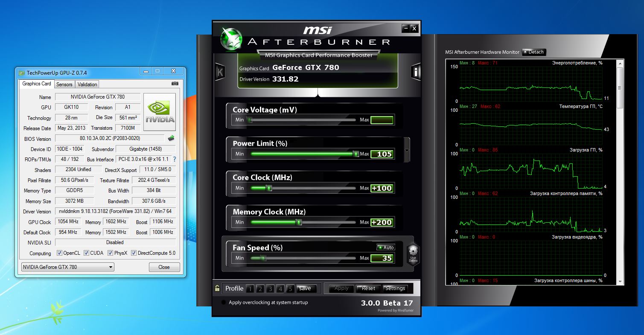This screenshot has height=335, width=644.
Task: Click the Core Clock value field +100
Action: [x=382, y=188]
